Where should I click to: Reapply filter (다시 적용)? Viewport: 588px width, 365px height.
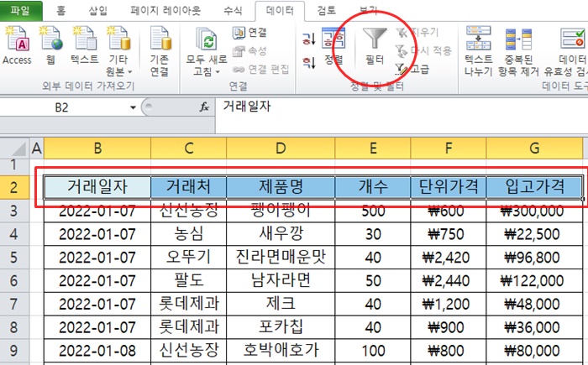coord(423,51)
